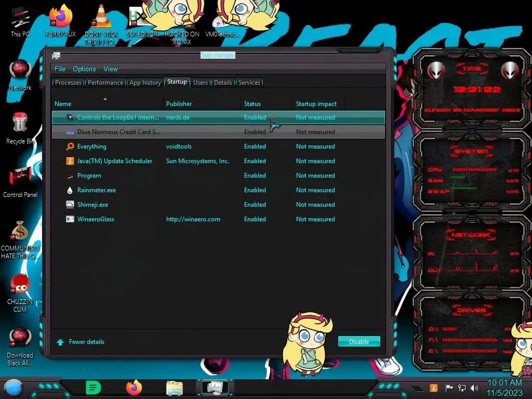Switch to the Details tab
Image resolution: width=532 pixels, height=399 pixels.
(223, 83)
